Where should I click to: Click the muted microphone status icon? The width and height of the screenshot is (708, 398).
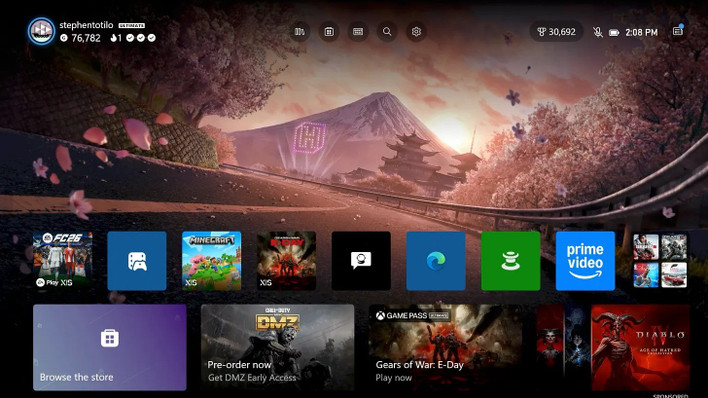597,33
